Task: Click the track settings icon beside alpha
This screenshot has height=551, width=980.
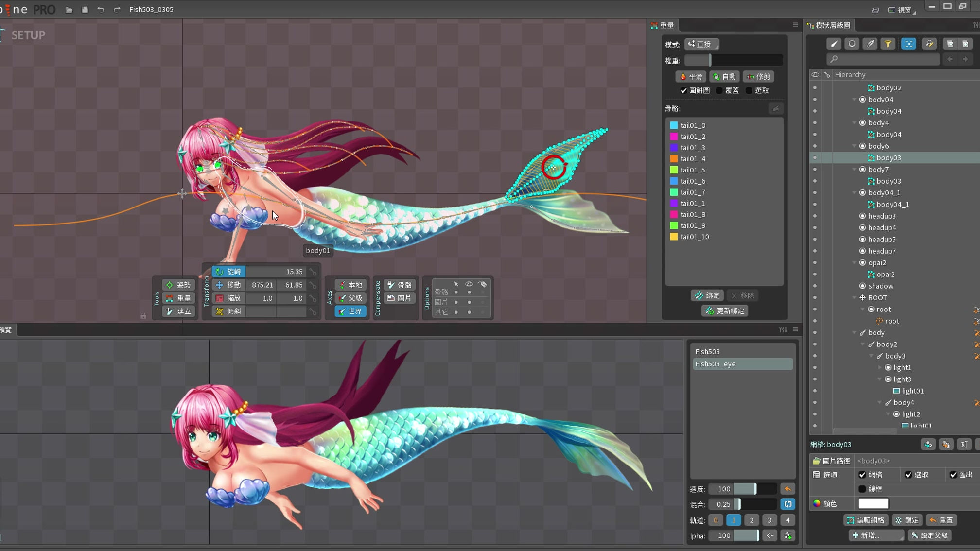Action: click(x=787, y=535)
